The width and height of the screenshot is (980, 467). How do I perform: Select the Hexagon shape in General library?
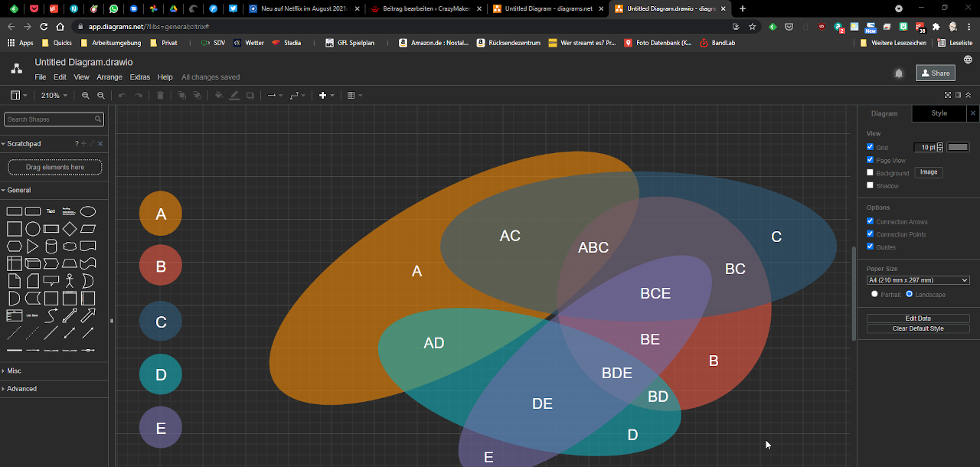[x=14, y=247]
